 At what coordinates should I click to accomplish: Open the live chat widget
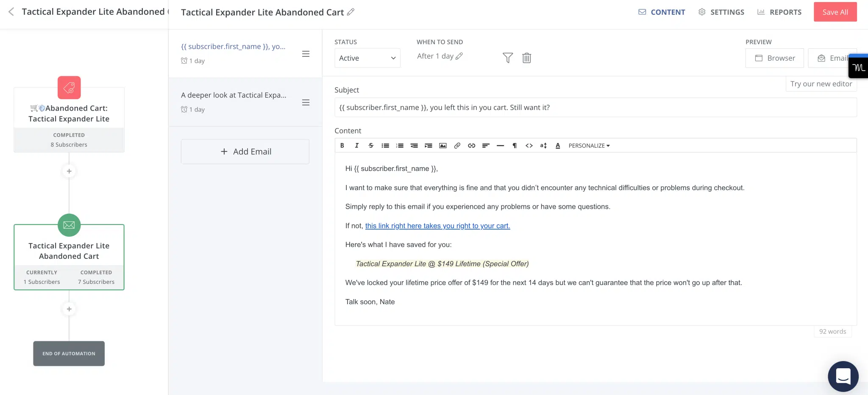(x=843, y=376)
